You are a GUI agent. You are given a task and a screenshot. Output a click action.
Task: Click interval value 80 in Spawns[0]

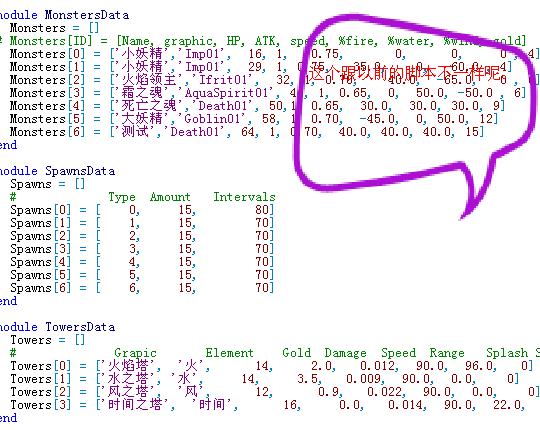(262, 210)
